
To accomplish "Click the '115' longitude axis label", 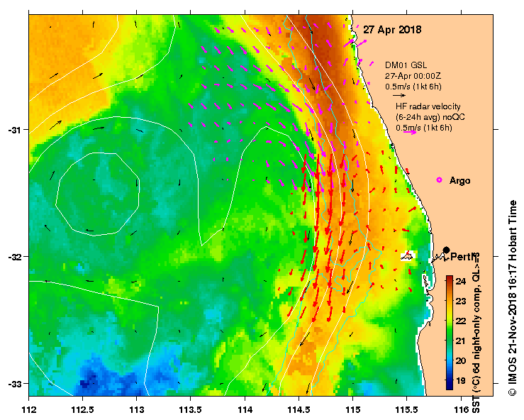I will [x=352, y=409].
